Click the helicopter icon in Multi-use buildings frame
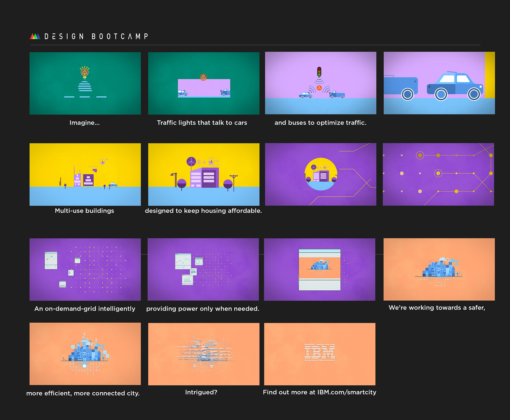This screenshot has width=510, height=420. (x=103, y=161)
